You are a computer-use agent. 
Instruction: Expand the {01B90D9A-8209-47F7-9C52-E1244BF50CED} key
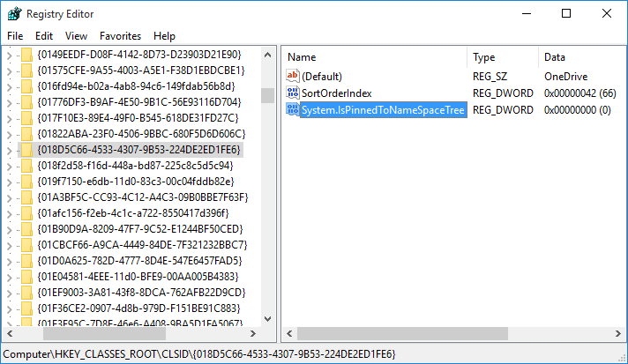pyautogui.click(x=10, y=230)
